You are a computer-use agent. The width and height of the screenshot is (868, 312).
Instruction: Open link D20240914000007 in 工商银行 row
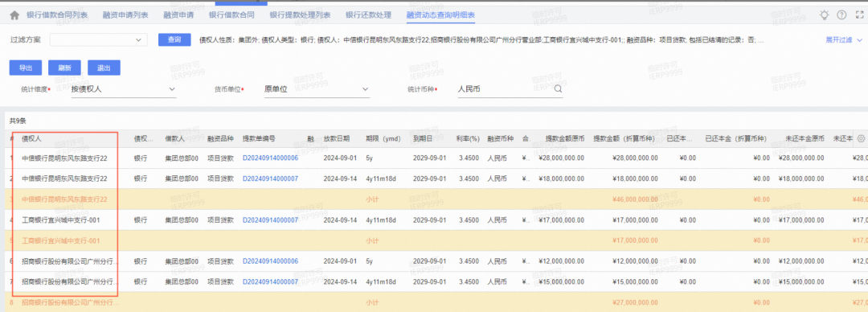[x=271, y=220]
